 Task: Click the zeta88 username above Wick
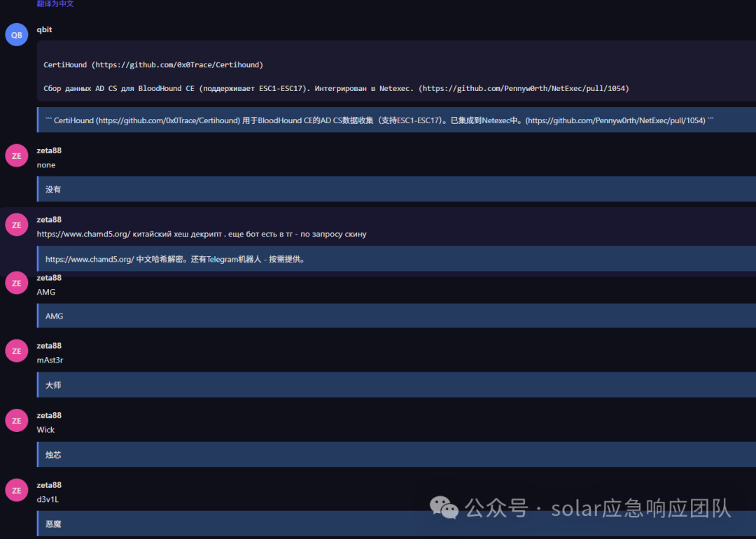point(49,415)
